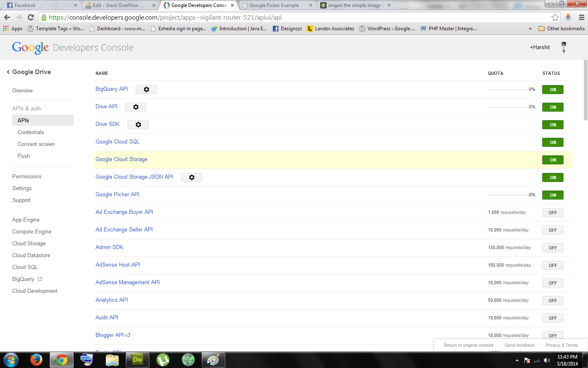Open Google Cloud Storage JSON API link
Viewport: 588px width, 368px height.
[x=134, y=177]
